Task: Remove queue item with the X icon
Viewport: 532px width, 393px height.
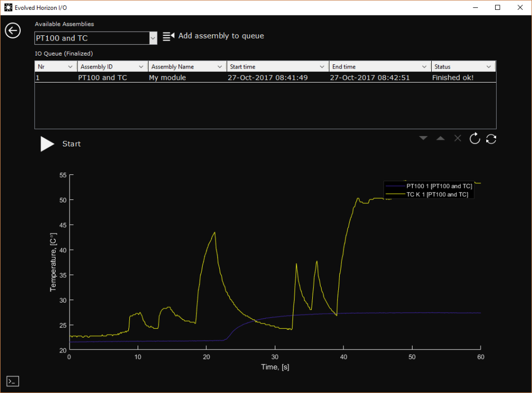Action: (458, 138)
